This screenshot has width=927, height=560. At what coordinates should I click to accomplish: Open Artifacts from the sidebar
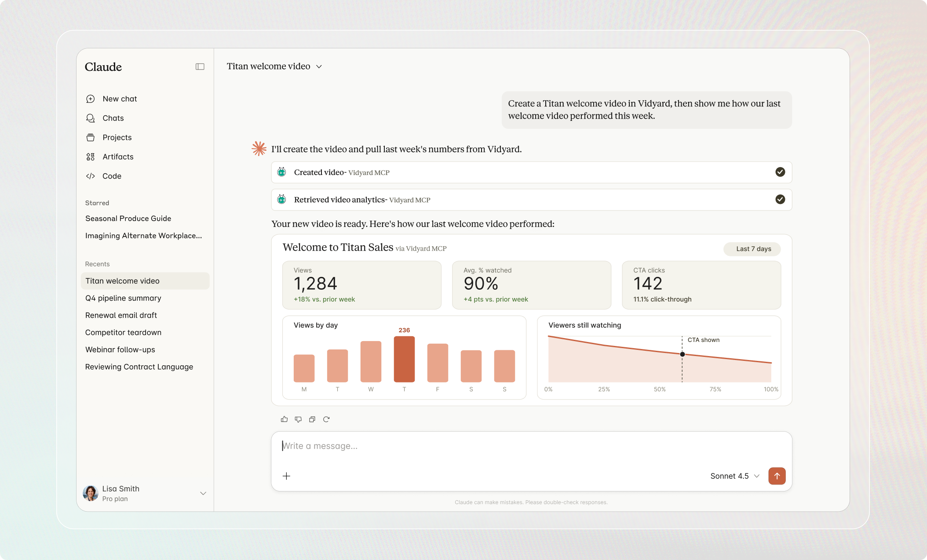click(118, 157)
